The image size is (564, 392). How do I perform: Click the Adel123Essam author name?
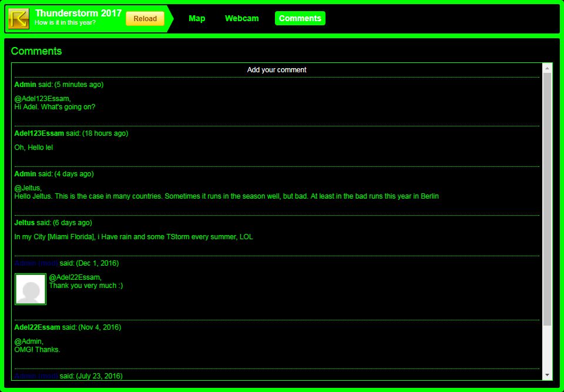coord(39,133)
